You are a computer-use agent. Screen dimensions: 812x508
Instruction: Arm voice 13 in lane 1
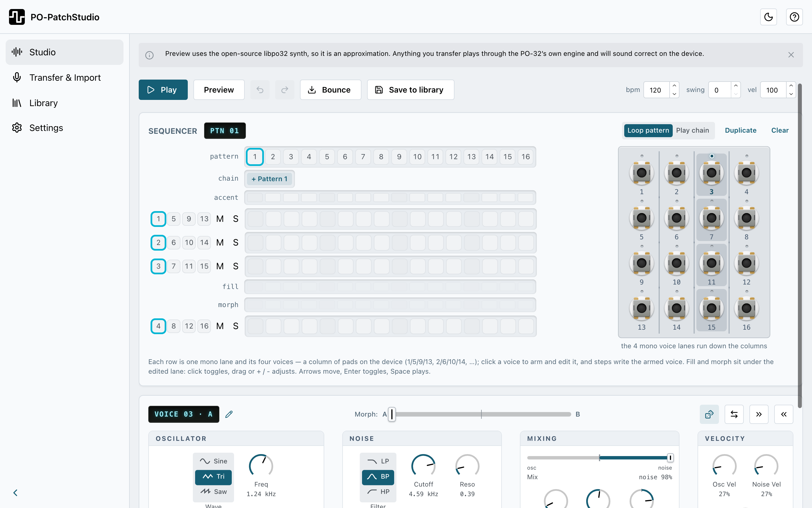tap(204, 219)
